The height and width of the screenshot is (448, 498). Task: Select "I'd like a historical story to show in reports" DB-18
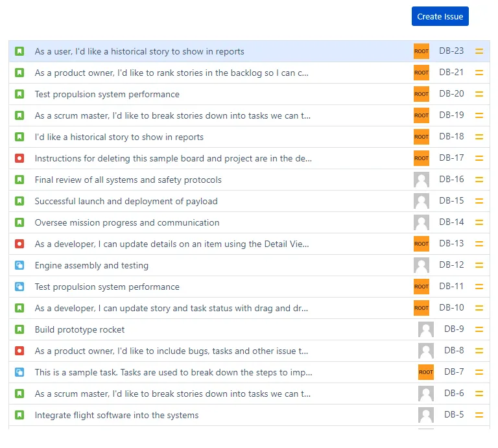pyautogui.click(x=119, y=137)
